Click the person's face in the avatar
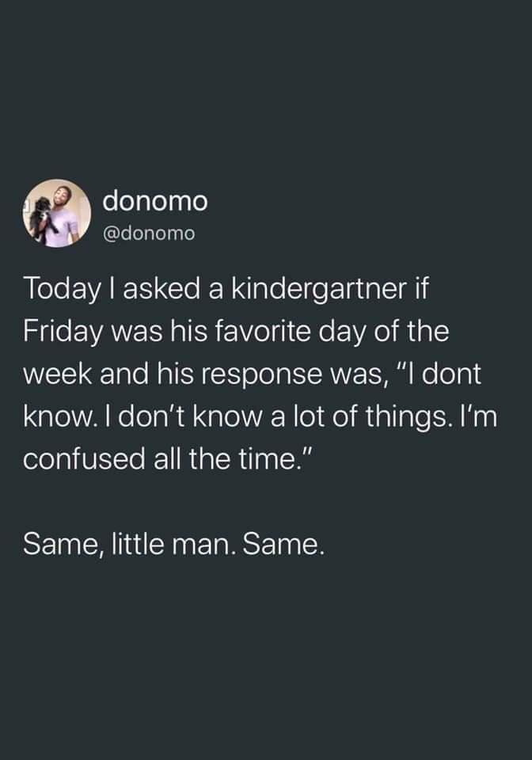The image size is (532, 760). click(x=63, y=198)
